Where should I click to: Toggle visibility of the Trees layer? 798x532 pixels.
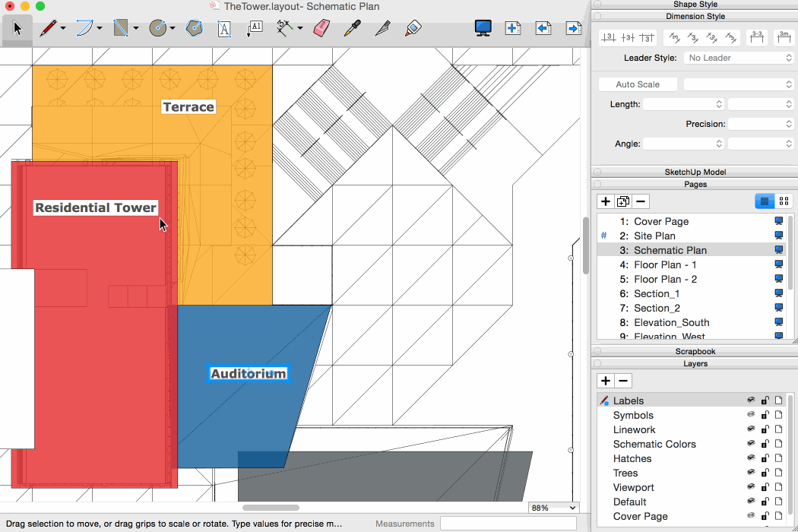click(751, 473)
